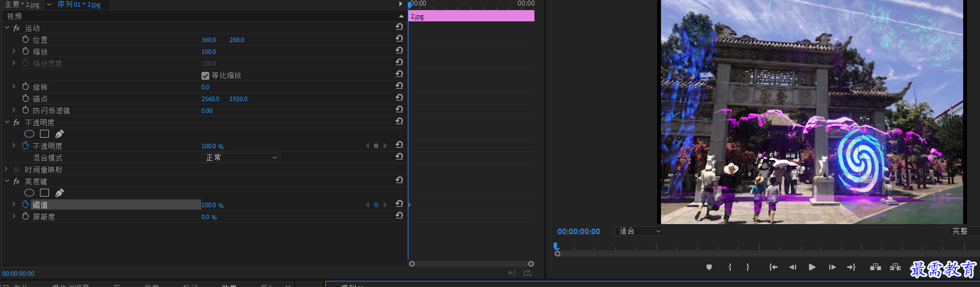980x287 pixels.
Task: Toggle the 旋转 stopwatch animation
Action: click(x=26, y=86)
